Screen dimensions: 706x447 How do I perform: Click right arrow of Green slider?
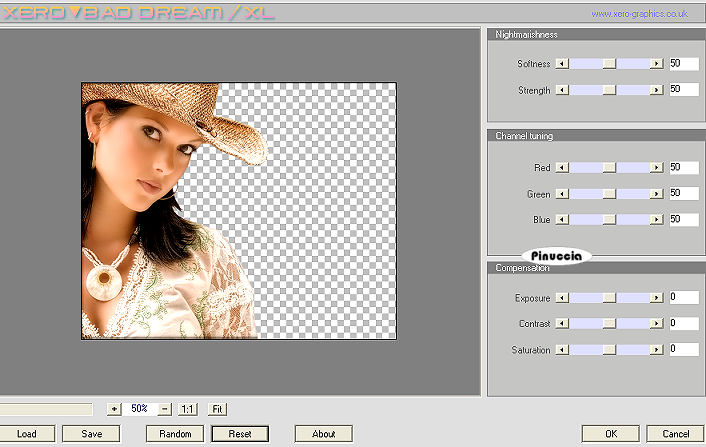pos(656,193)
